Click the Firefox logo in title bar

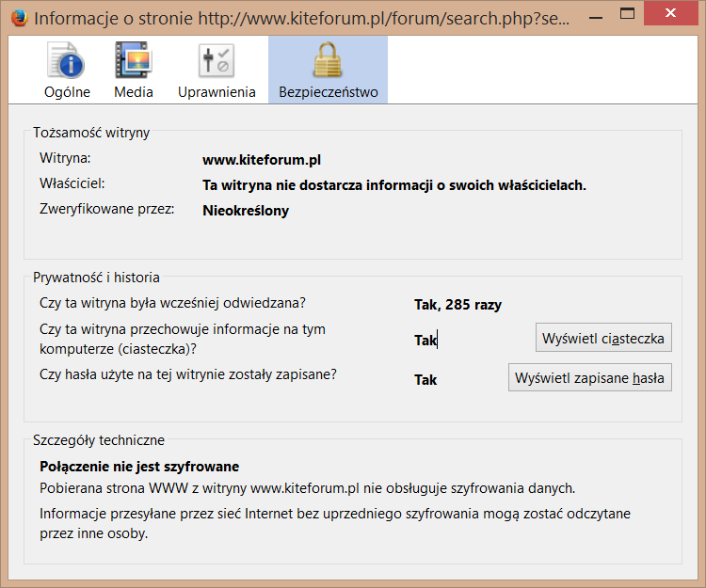tap(19, 18)
